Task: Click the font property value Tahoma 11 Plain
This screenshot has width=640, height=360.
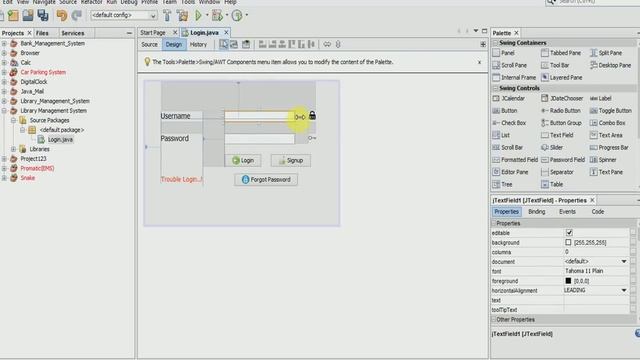Action: click(x=584, y=271)
